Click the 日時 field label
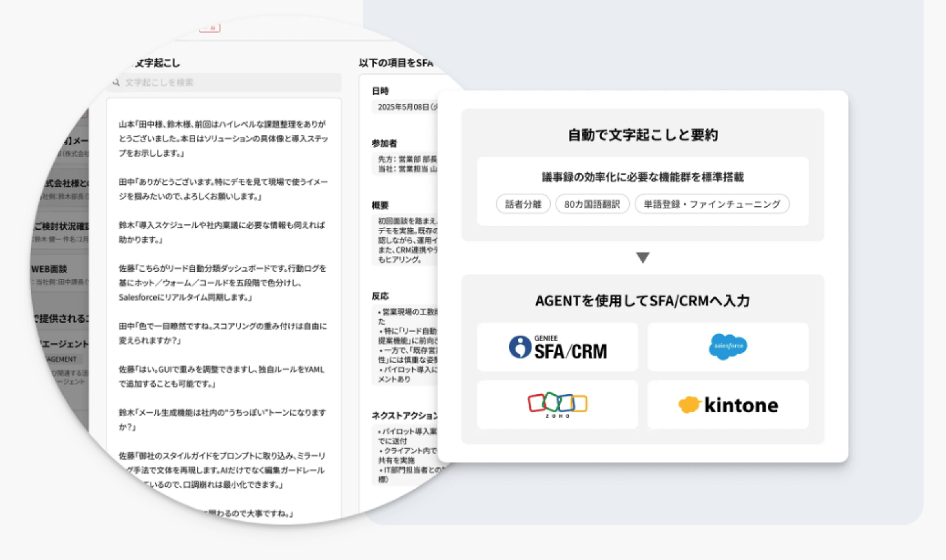This screenshot has width=946, height=560. coord(381,91)
